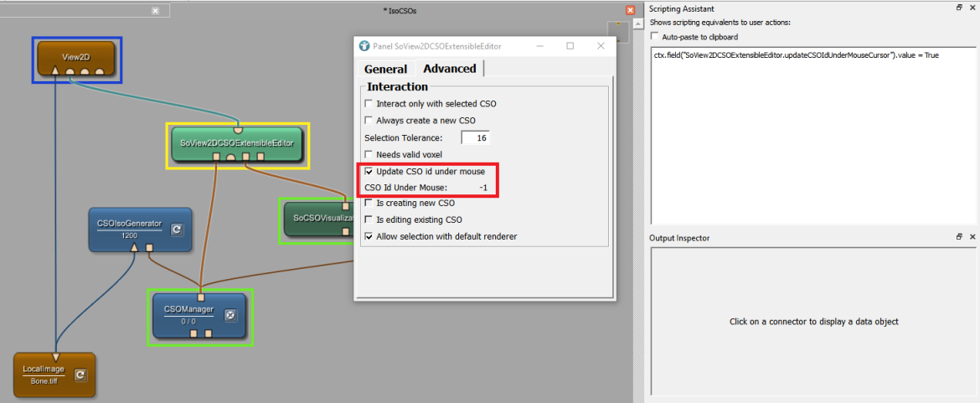Viewport: 980px width, 403px height.
Task: Click the update icon on CSOManager module
Action: tap(232, 315)
